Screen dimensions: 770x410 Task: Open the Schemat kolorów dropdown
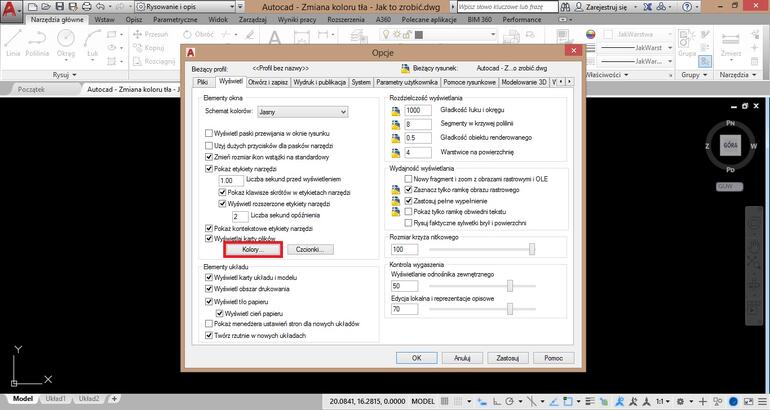pyautogui.click(x=302, y=112)
